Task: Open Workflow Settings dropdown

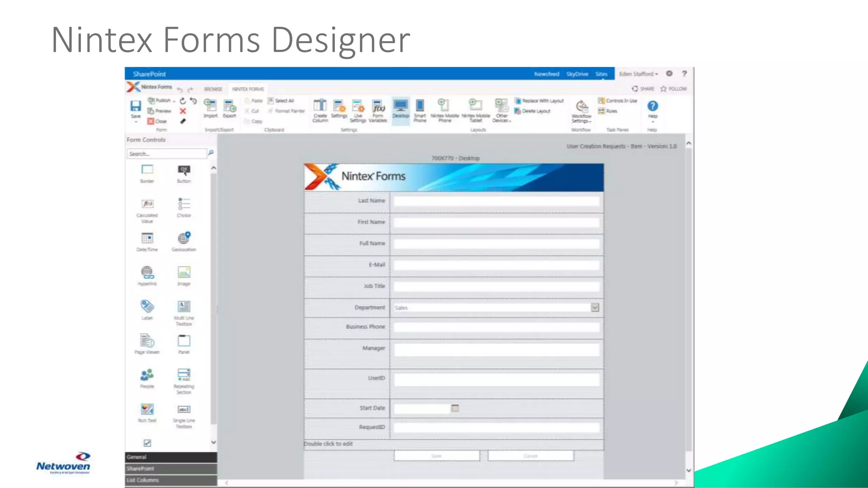Action: [x=581, y=111]
